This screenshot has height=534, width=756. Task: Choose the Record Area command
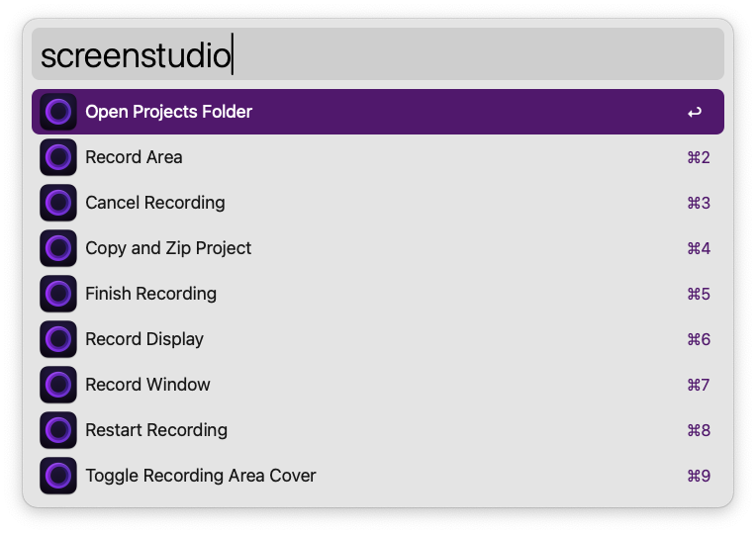point(134,157)
